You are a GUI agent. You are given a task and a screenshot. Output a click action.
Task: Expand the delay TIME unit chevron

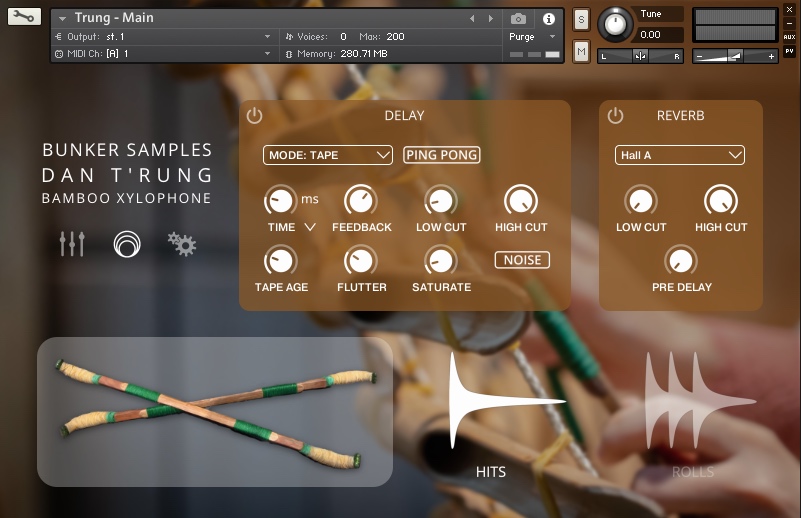[310, 227]
